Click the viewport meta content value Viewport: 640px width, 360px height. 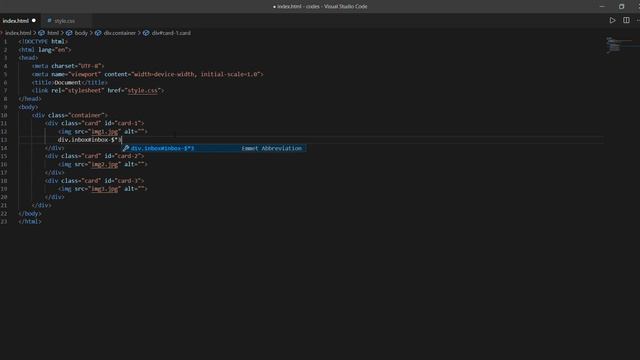tap(196, 74)
